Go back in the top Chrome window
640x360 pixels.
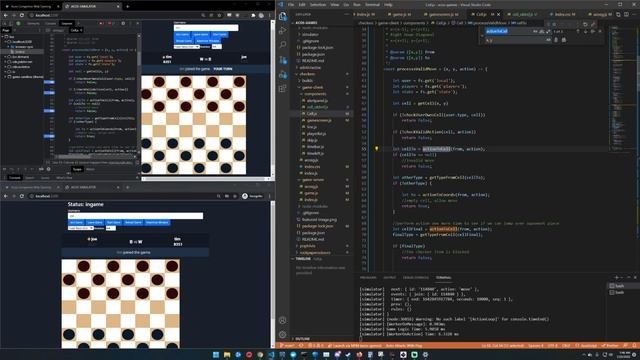tap(6, 15)
